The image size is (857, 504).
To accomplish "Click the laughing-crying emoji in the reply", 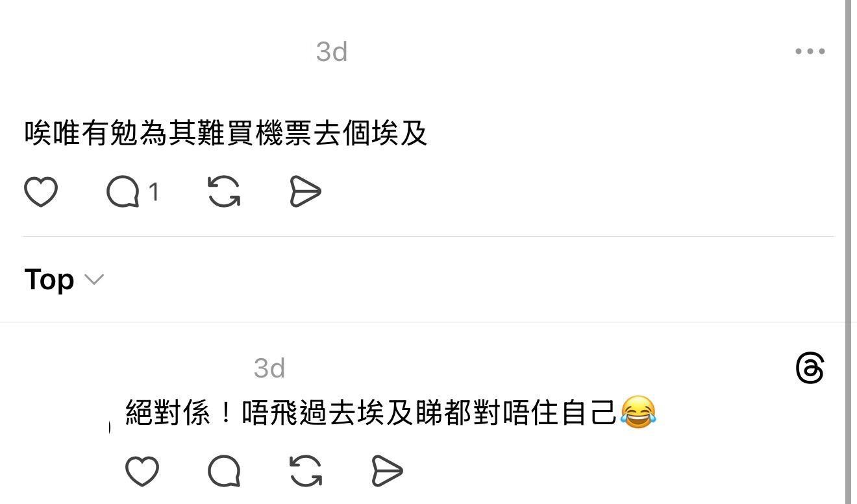I will 638,412.
